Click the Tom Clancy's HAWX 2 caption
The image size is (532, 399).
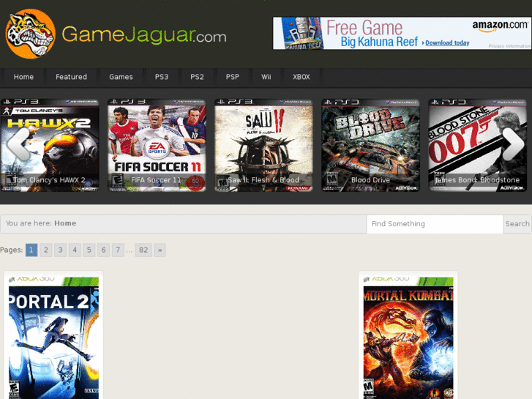[x=50, y=180]
